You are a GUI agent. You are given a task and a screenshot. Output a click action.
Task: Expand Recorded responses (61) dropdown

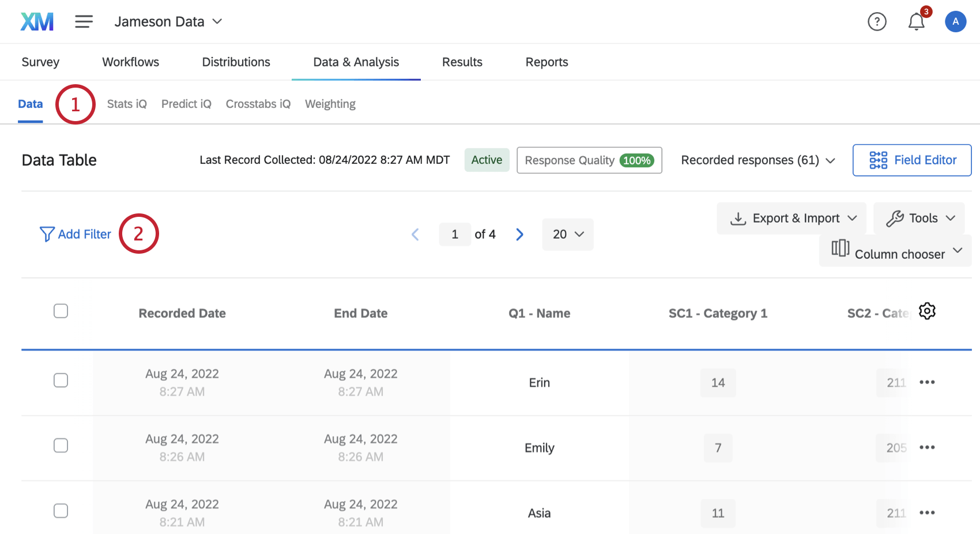coord(757,160)
